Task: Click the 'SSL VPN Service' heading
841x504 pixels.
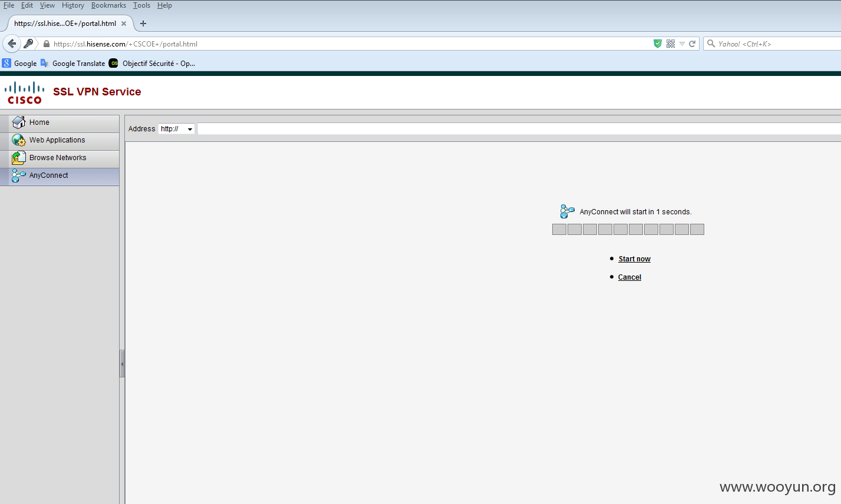Action: coord(97,92)
